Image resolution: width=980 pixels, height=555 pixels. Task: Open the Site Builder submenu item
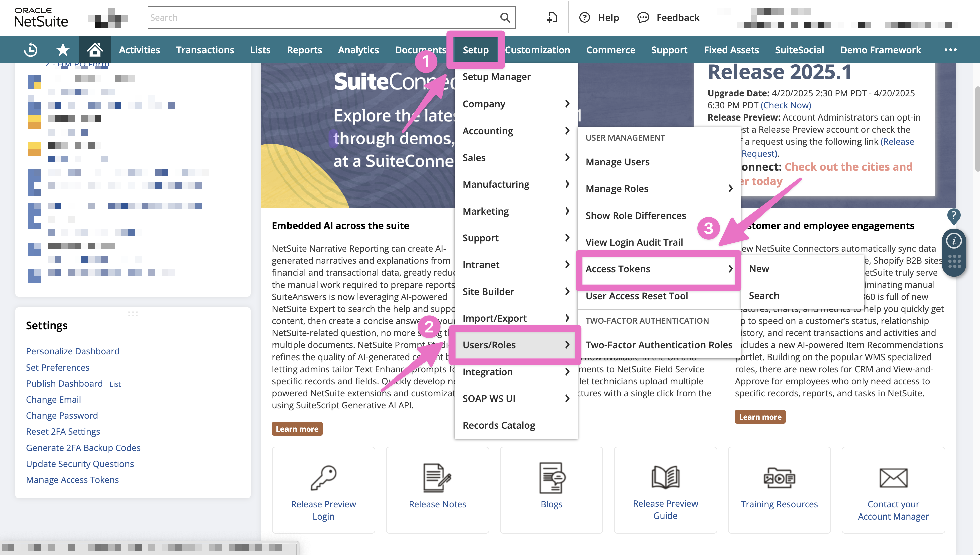point(515,291)
